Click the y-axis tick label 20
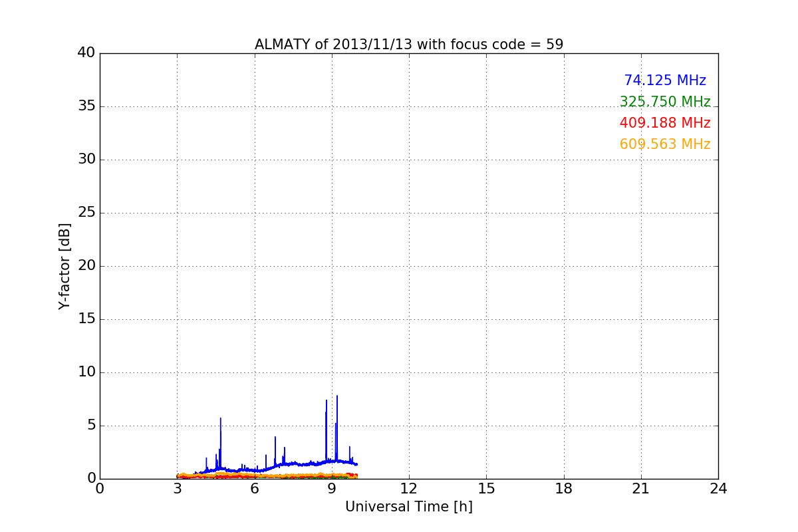This screenshot has width=798, height=532. point(86,266)
